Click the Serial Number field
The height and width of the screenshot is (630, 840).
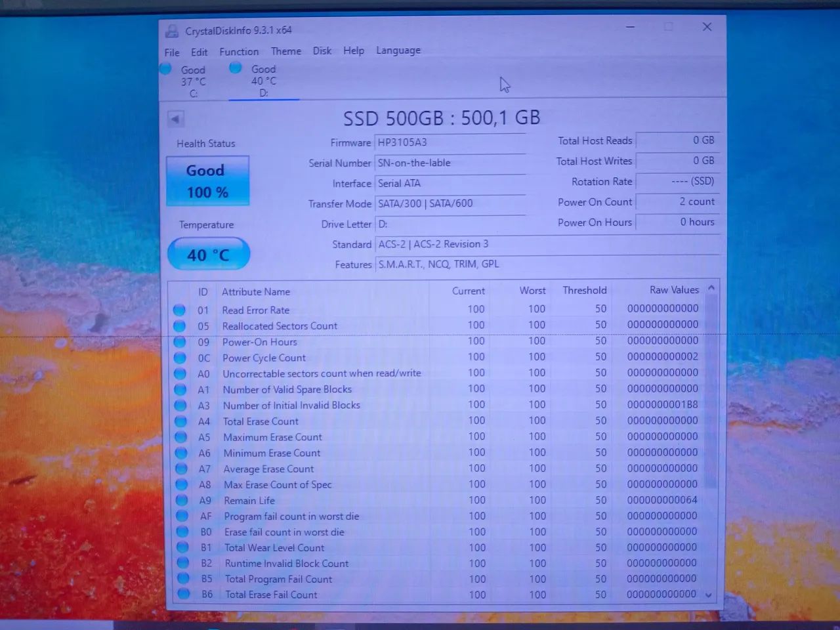point(450,163)
